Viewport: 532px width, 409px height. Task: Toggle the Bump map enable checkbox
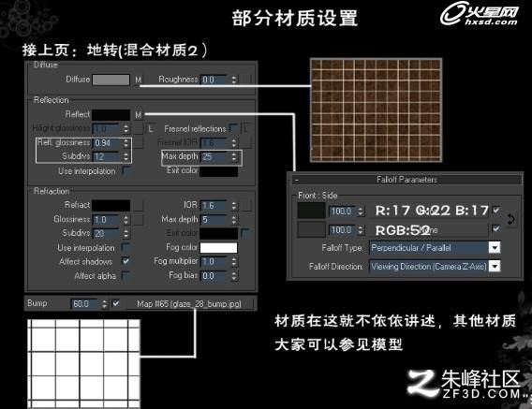pyautogui.click(x=116, y=303)
